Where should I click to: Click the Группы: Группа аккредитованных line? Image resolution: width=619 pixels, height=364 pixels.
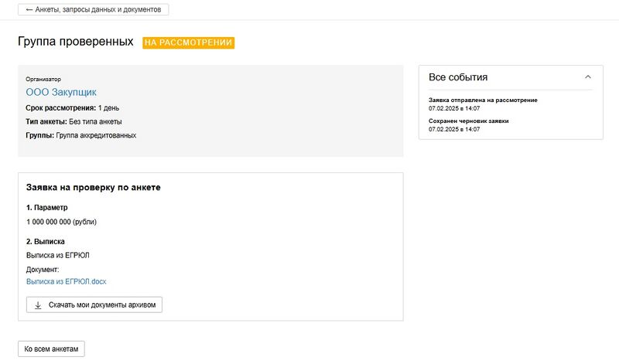point(80,135)
